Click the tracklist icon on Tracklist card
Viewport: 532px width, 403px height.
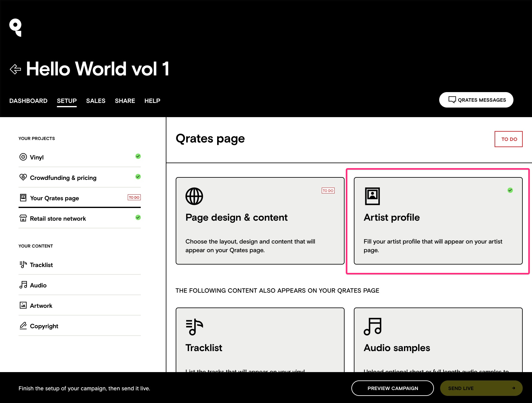pyautogui.click(x=194, y=327)
